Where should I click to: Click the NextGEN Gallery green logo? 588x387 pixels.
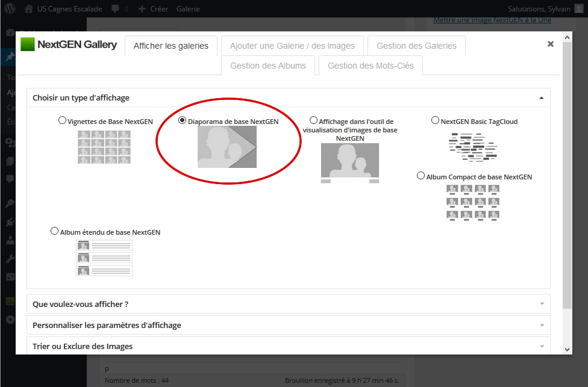(27, 44)
